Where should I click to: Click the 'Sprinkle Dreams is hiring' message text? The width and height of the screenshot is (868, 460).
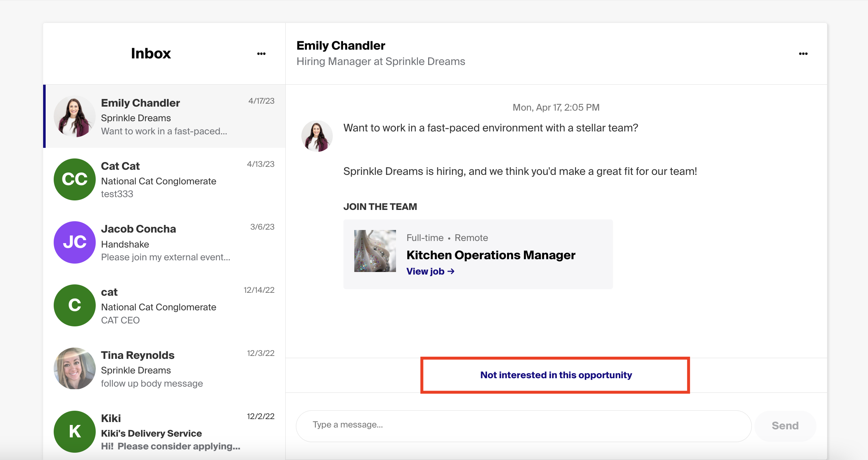coord(520,171)
